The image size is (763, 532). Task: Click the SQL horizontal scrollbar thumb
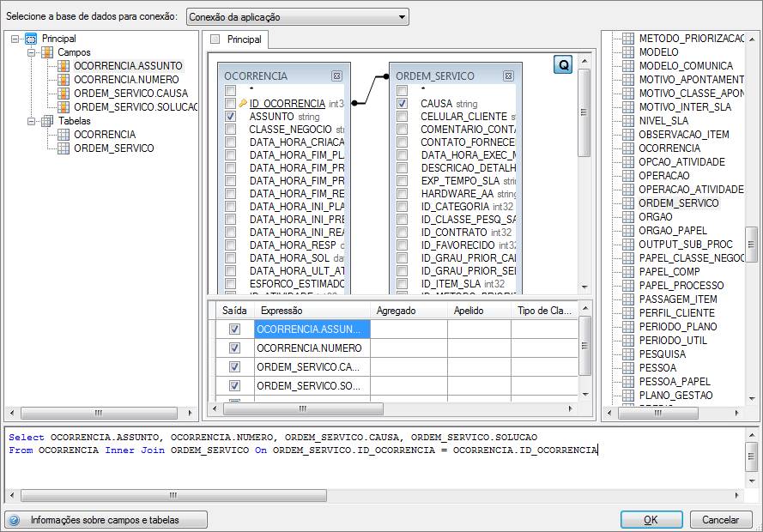[x=173, y=495]
